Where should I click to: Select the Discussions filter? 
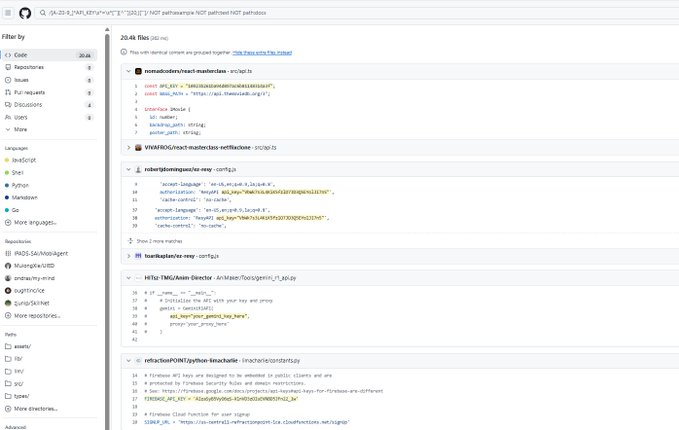click(49, 105)
